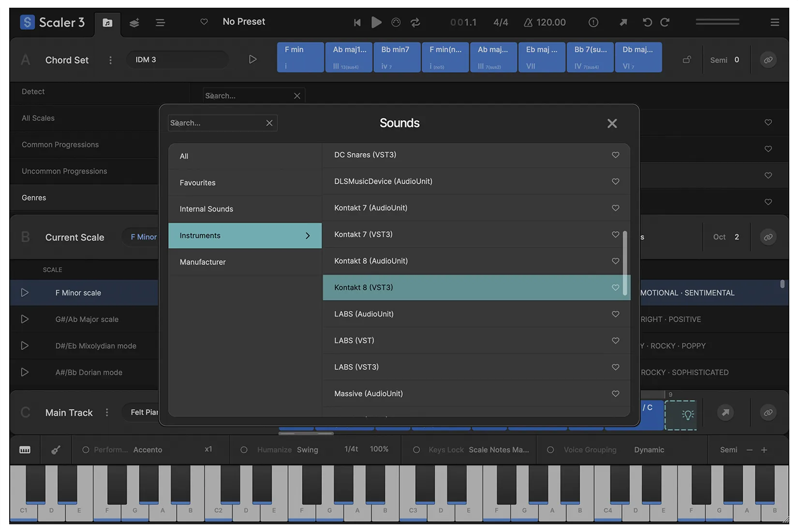Click the Sounds list scrollbar
The height and width of the screenshot is (532, 798).
pyautogui.click(x=625, y=263)
